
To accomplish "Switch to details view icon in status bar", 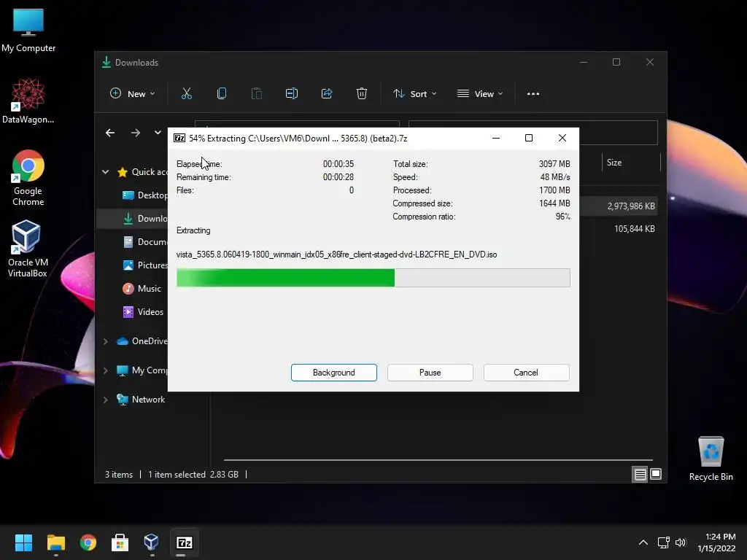I will 640,474.
